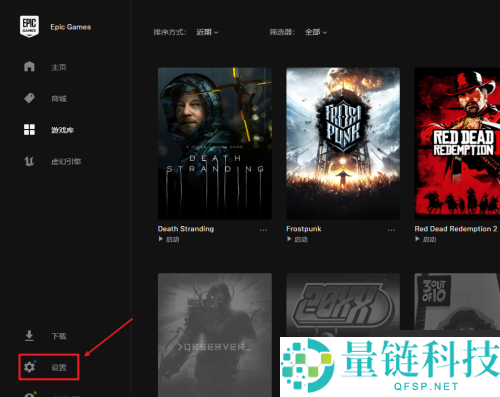500x397 pixels.
Task: Click the Epic Games header text
Action: tap(71, 27)
